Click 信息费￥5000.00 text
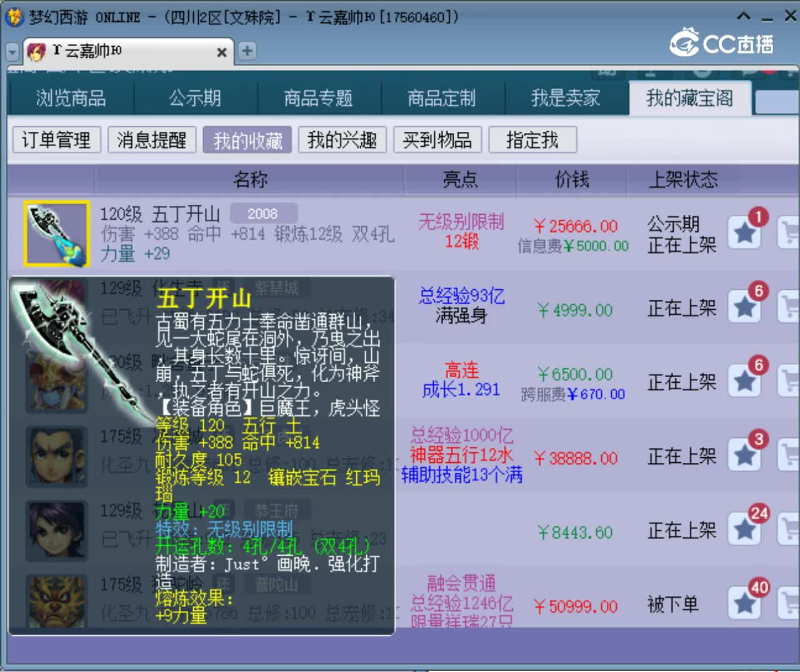This screenshot has width=800, height=672. pyautogui.click(x=573, y=245)
